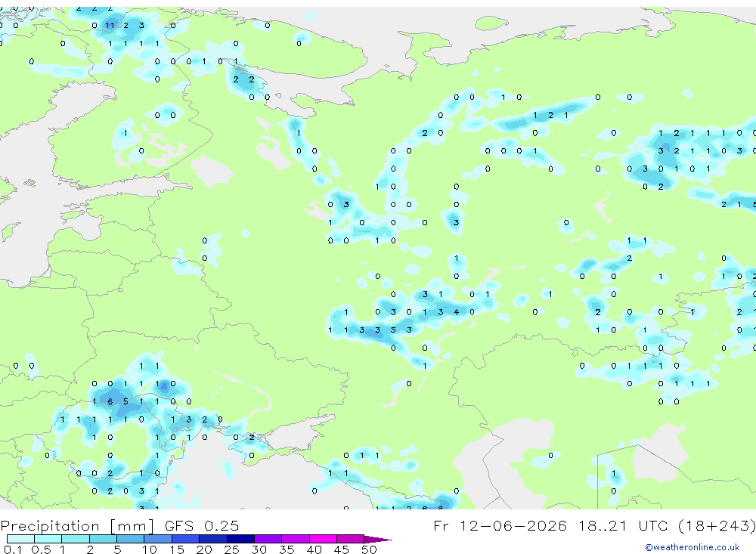This screenshot has height=554, width=756.
Task: Click the 35–40 mm violet legend swatch
Action: tap(295, 539)
